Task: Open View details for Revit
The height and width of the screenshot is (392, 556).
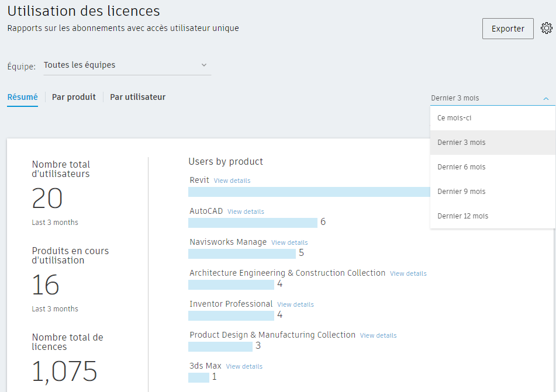Action: [x=232, y=181]
